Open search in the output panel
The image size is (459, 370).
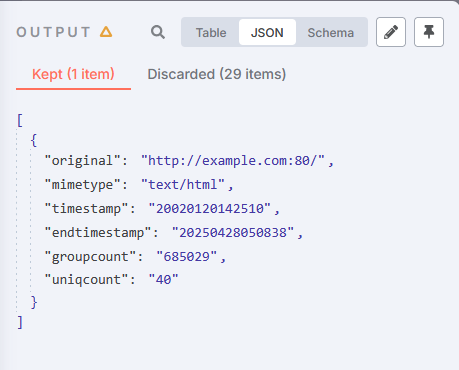tap(158, 32)
